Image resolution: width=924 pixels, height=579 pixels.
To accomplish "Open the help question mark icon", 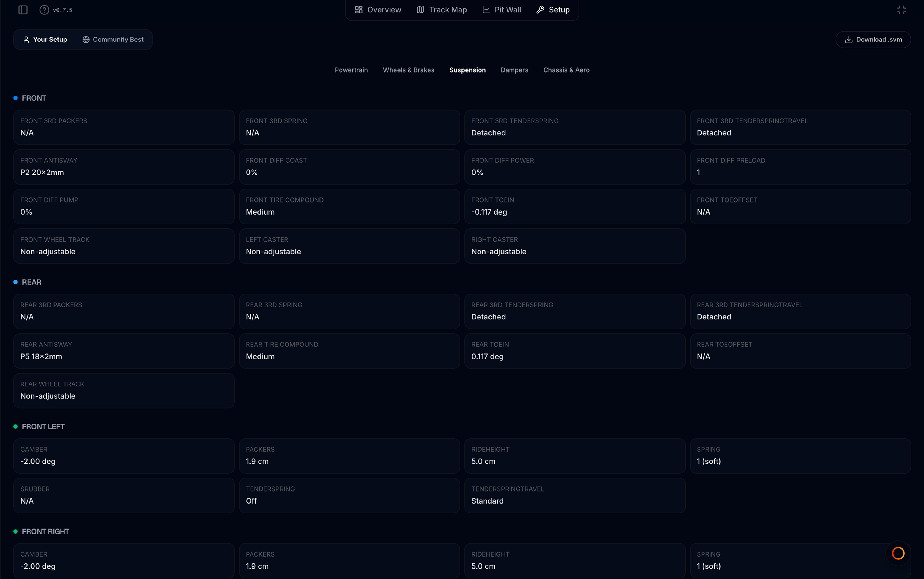I will click(x=44, y=10).
